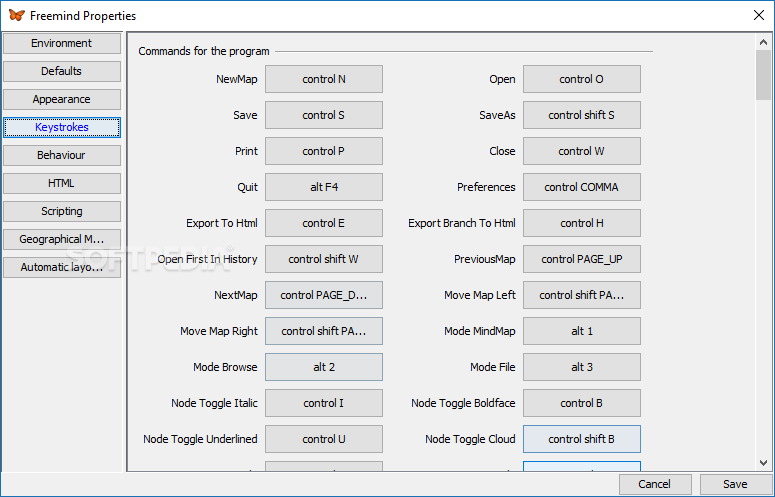775x497 pixels.
Task: Click the scrollbar up arrow
Action: pos(764,42)
